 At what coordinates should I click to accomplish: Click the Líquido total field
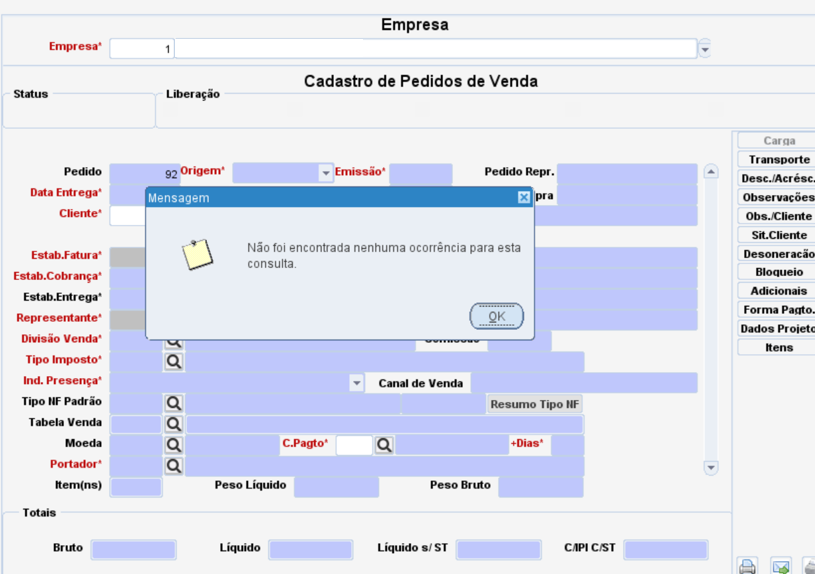pos(310,550)
